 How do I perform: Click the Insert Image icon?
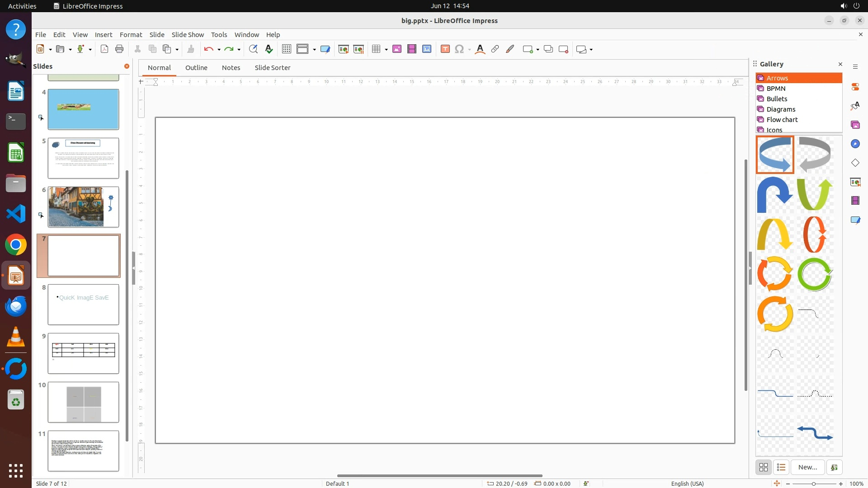[x=397, y=49]
